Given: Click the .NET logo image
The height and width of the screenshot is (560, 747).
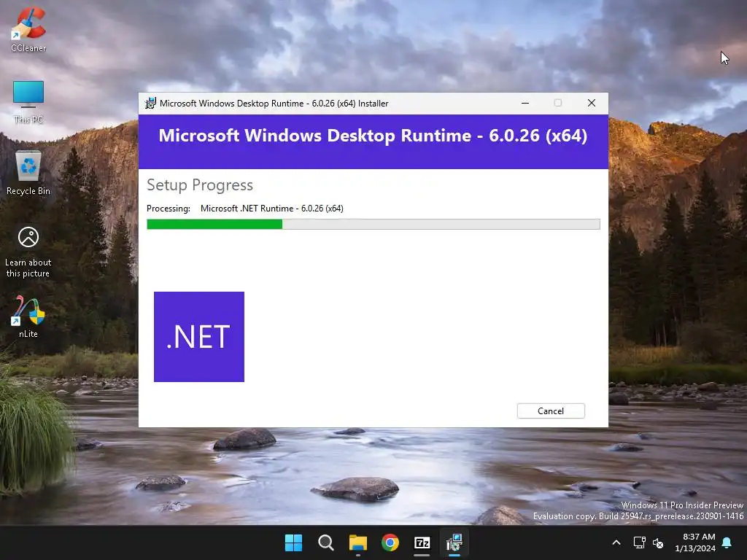Looking at the screenshot, I should [199, 337].
